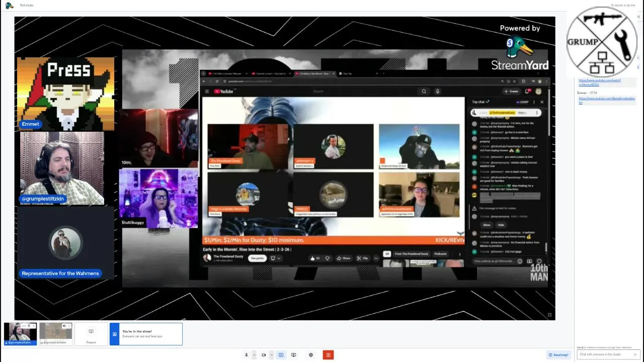Viewport: 644px width, 362px height.
Task: Click the red leave studio button
Action: [328, 355]
